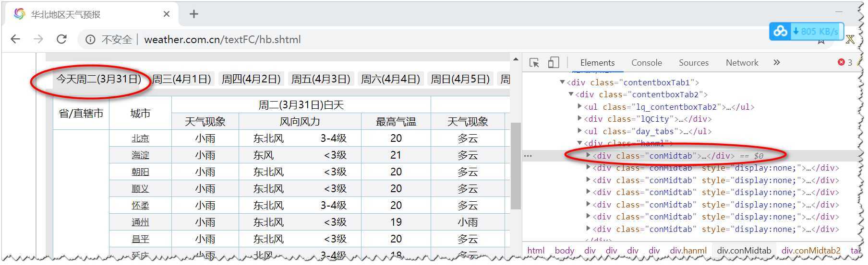Switch to the Elements tab
Image resolution: width=868 pixels, height=265 pixels.
[597, 63]
